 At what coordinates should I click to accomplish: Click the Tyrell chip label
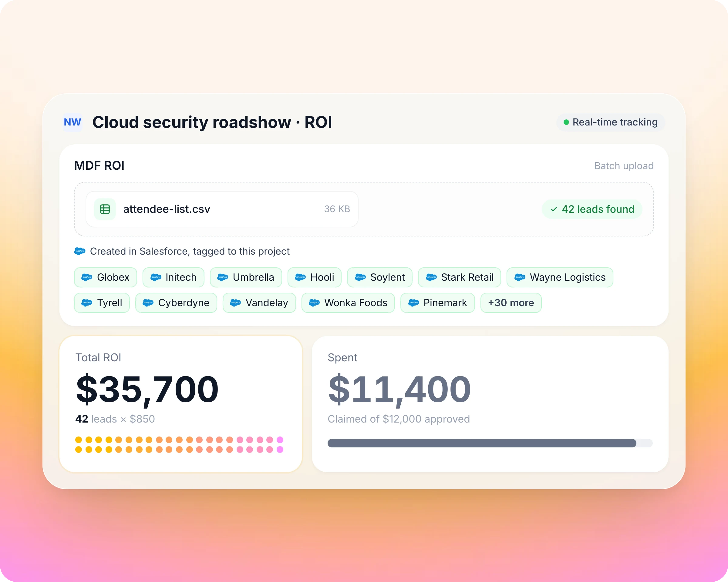110,303
